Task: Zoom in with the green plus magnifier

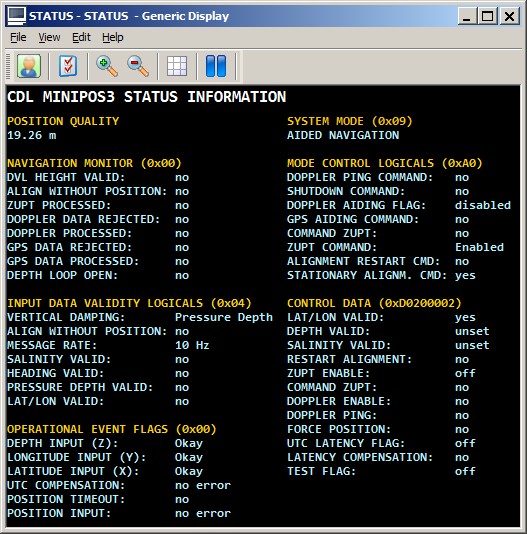Action: 107,66
